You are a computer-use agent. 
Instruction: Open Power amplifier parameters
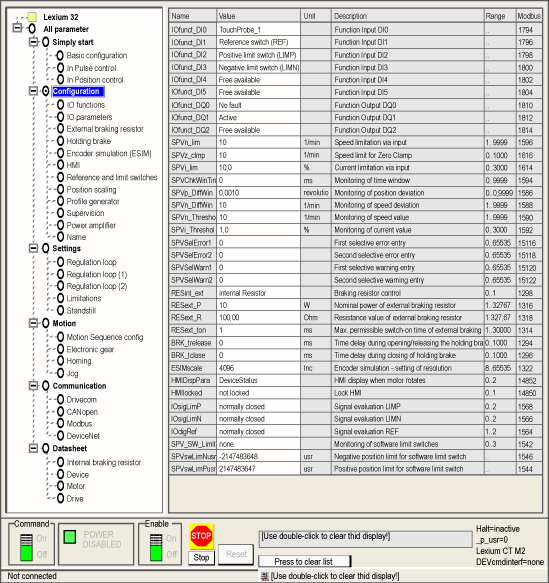click(x=91, y=225)
